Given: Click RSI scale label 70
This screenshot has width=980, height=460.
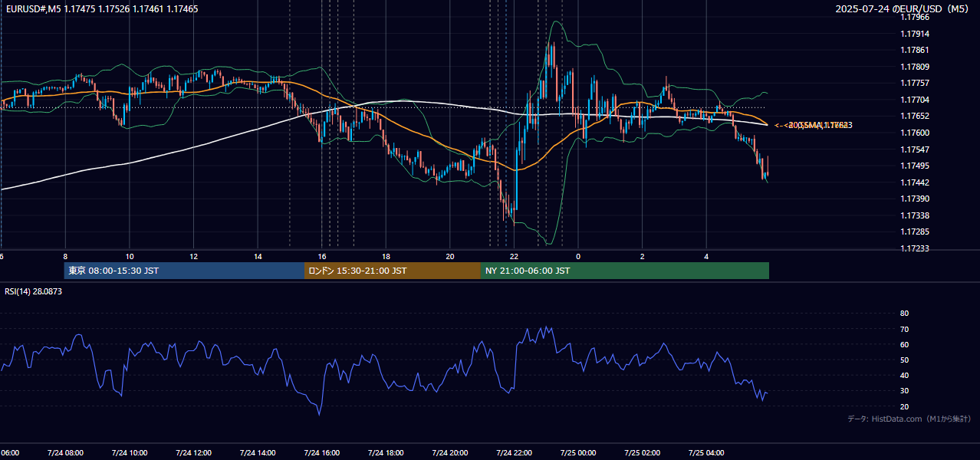Looking at the screenshot, I should click(x=904, y=329).
